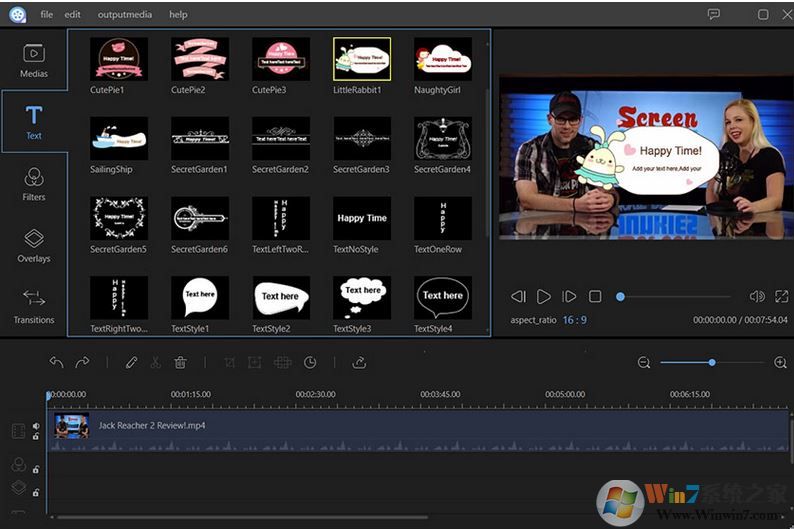
Task: Open the Filters panel in sidebar
Action: click(x=34, y=183)
